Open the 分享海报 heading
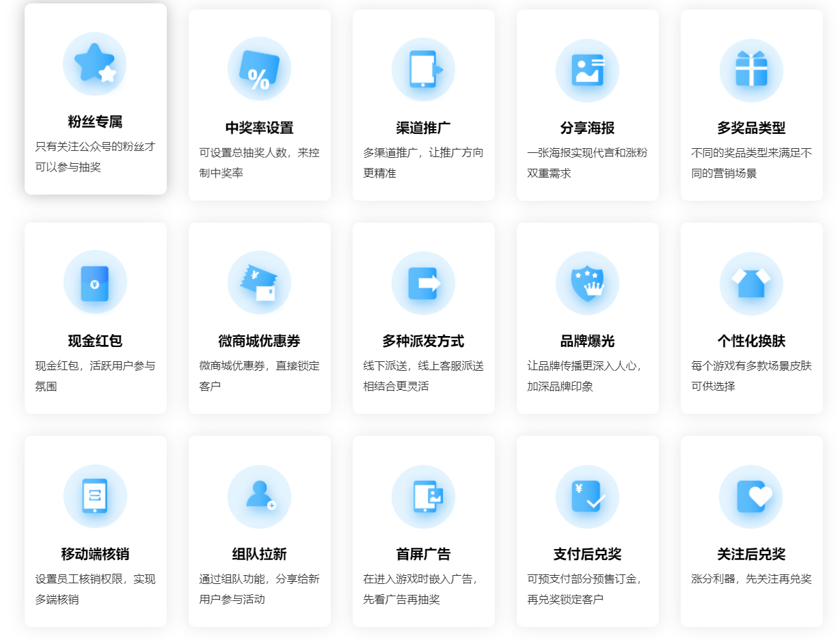This screenshot has height=642, width=840. 587,128
